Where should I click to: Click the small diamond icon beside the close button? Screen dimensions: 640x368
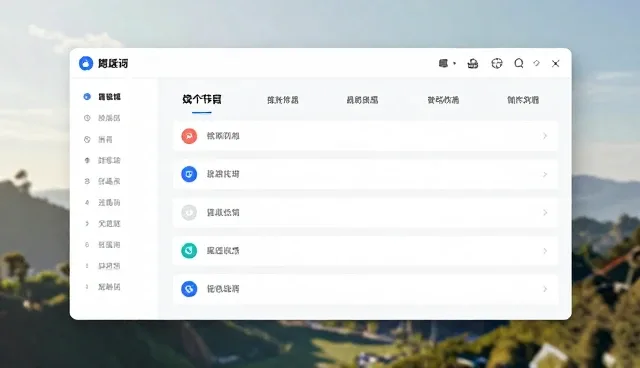point(536,63)
